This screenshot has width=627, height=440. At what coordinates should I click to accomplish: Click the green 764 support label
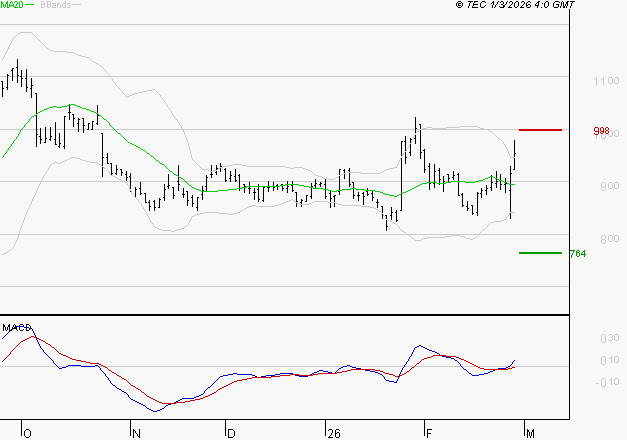point(578,254)
